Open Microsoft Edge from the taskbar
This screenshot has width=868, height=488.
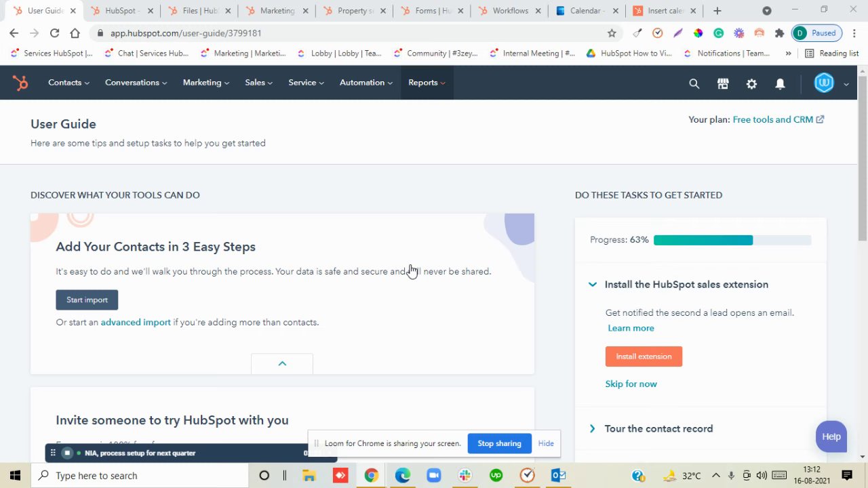(402, 475)
